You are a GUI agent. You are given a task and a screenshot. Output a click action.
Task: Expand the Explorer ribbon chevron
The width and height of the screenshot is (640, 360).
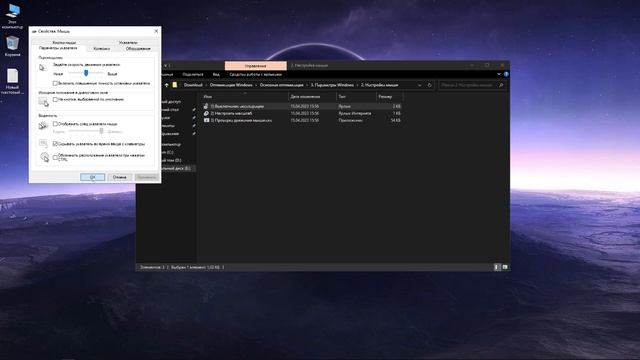[499, 74]
